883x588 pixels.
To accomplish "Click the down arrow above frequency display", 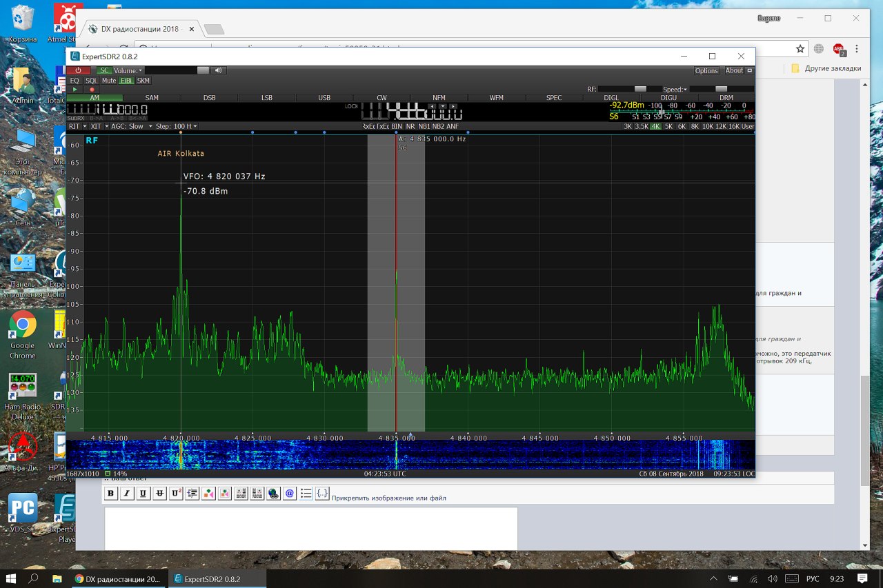I will click(x=443, y=106).
